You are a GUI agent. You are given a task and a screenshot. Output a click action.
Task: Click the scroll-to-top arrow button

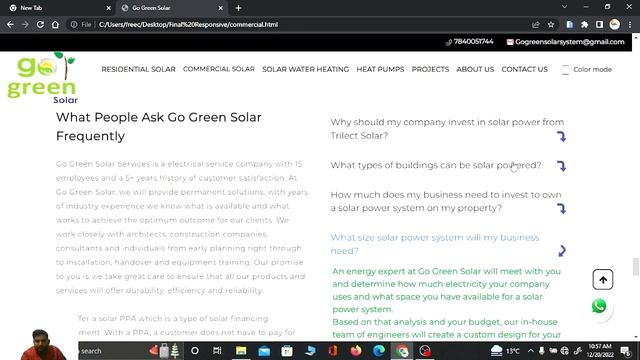click(603, 280)
